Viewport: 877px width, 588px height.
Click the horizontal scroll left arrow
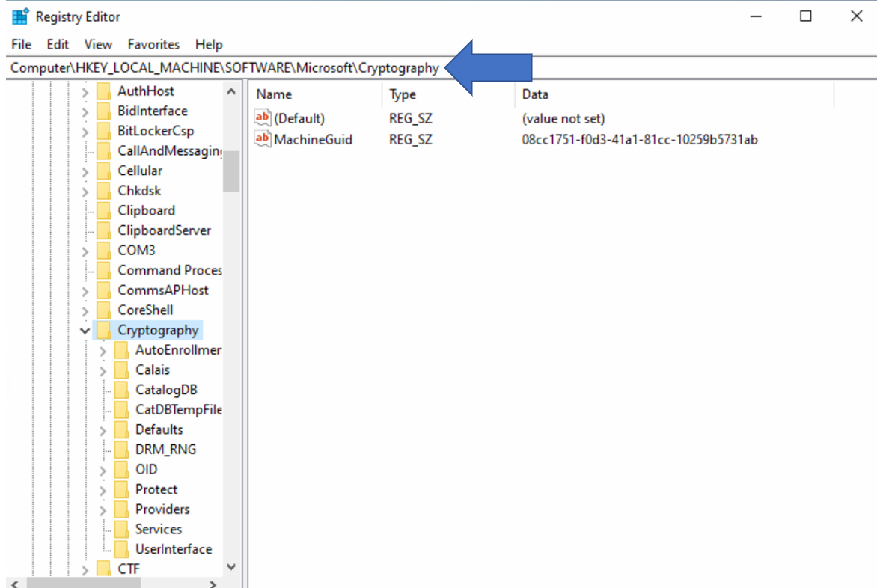click(x=15, y=584)
